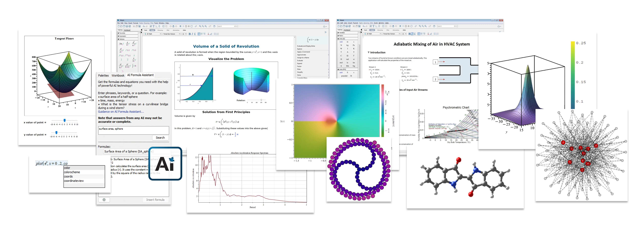The width and height of the screenshot is (644, 231).
Task: Open Format menu in HVAC Maple window
Action: [x=355, y=23]
